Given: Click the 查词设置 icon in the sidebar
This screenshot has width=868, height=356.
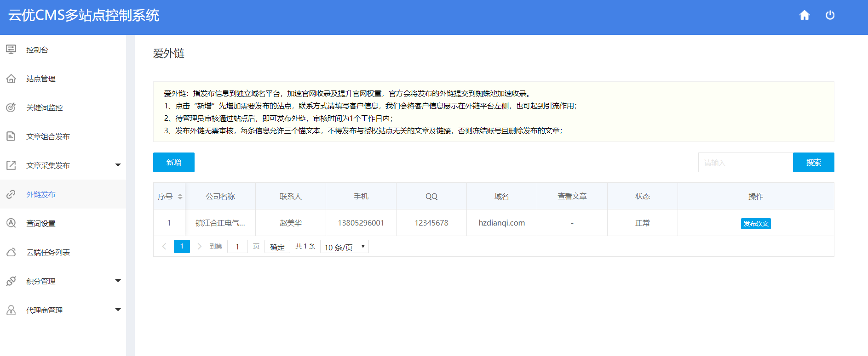Looking at the screenshot, I should tap(11, 223).
